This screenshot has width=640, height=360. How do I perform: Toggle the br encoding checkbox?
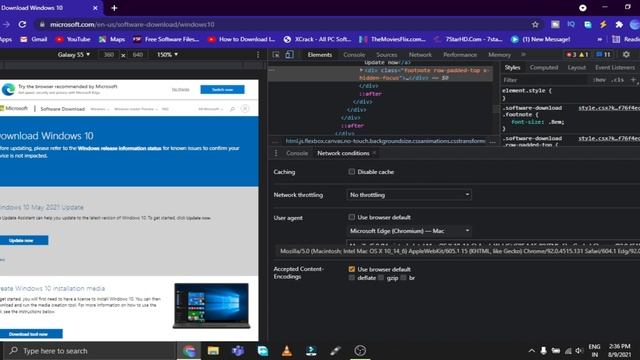click(403, 278)
